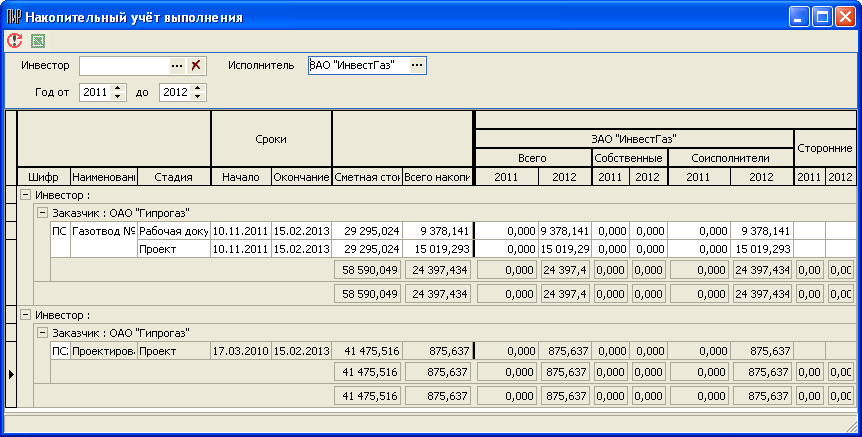This screenshot has width=862, height=437.
Task: Minimize the Накопительный учёт выполнения window
Action: (799, 17)
